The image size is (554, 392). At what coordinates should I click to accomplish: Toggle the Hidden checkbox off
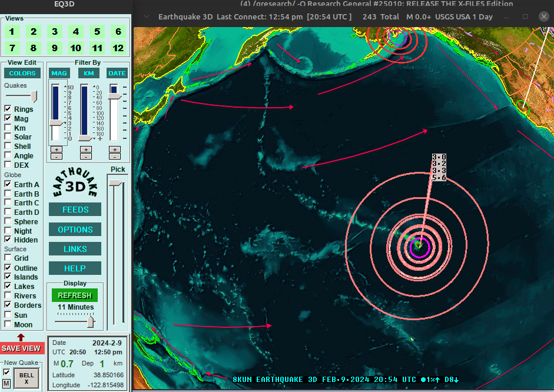[x=8, y=240]
